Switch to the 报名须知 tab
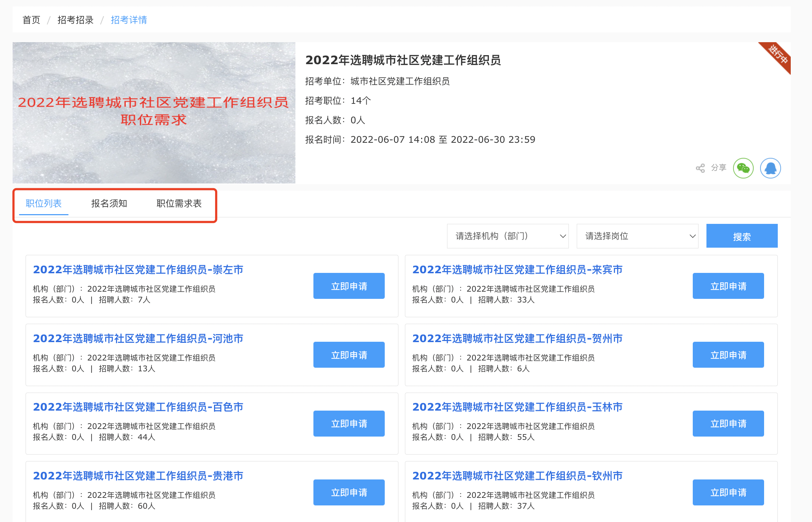 (109, 203)
